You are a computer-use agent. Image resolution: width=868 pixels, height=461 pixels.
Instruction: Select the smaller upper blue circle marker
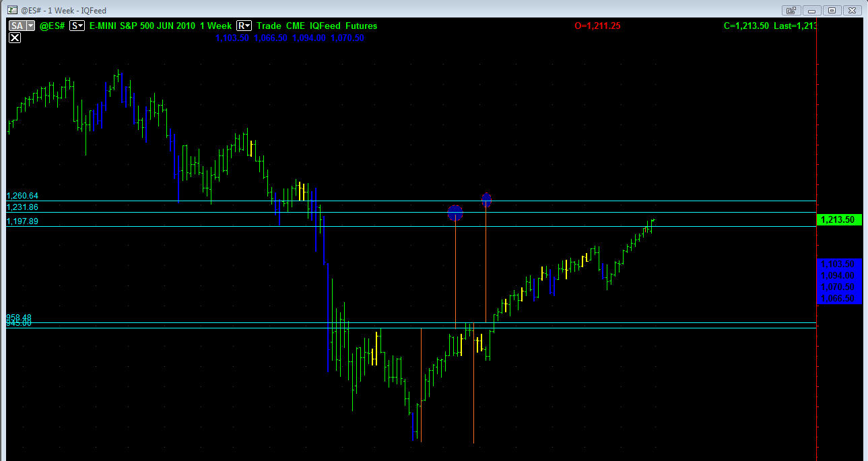tap(486, 200)
